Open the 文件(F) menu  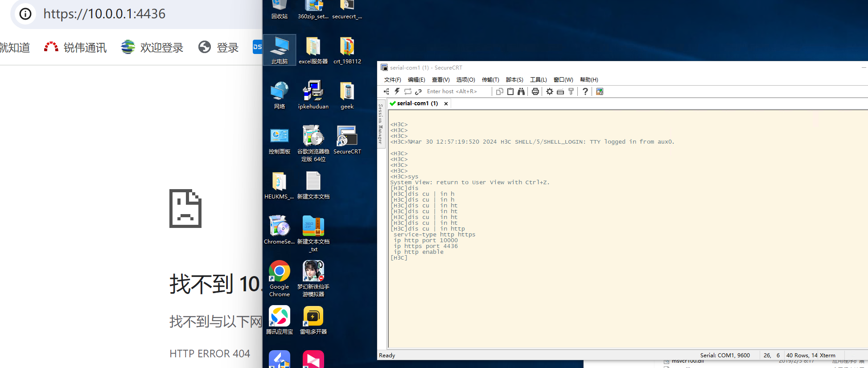(x=392, y=80)
